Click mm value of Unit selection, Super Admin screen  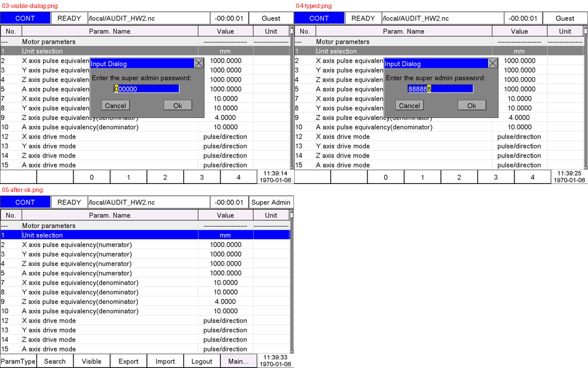coord(225,235)
